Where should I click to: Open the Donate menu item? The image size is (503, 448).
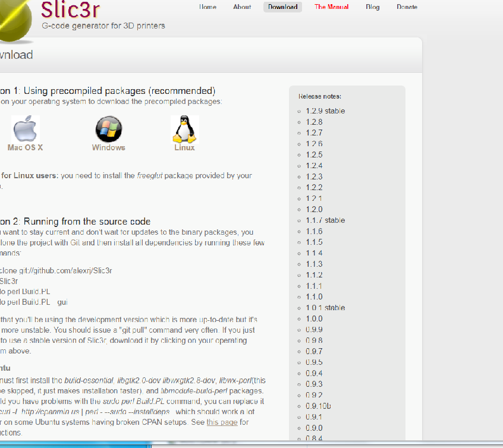point(407,7)
